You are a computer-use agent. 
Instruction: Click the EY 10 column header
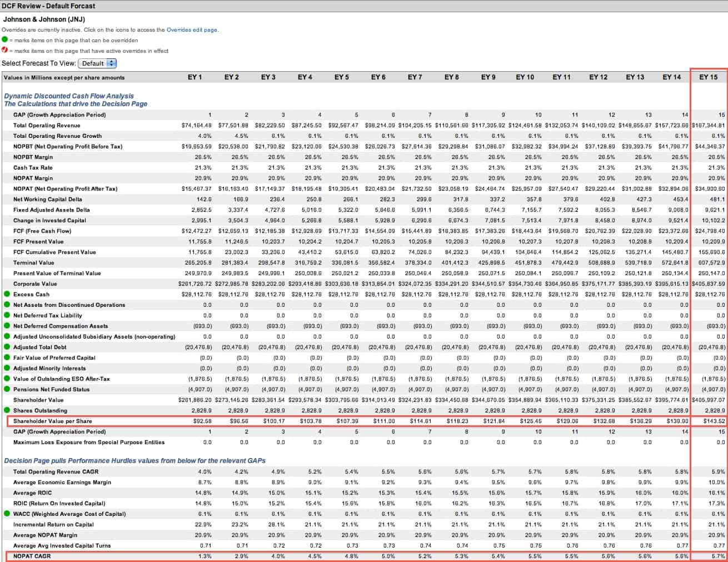click(x=525, y=77)
